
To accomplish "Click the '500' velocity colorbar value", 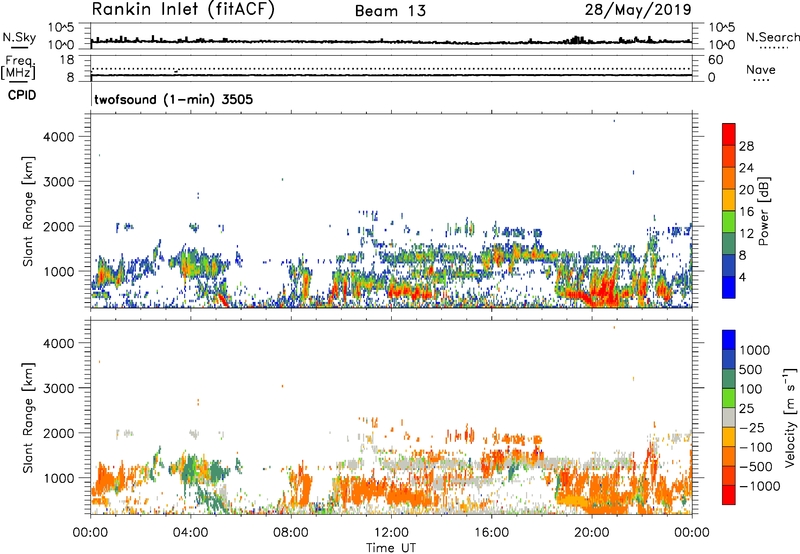I will 749,369.
